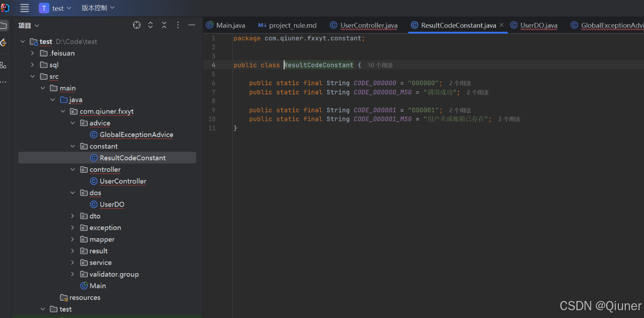Expand the sql folder
The image size is (644, 318).
(x=32, y=65)
